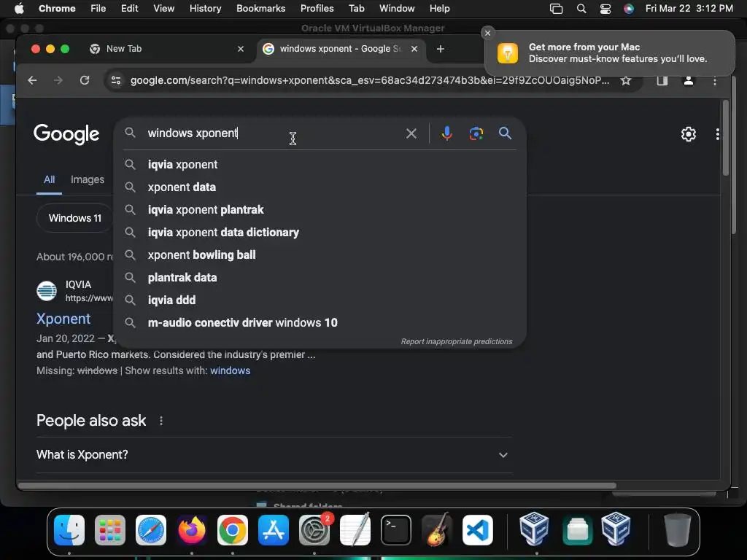The height and width of the screenshot is (560, 747).
Task: Click the horizontal scrollbar at page bottom
Action: (x=317, y=486)
